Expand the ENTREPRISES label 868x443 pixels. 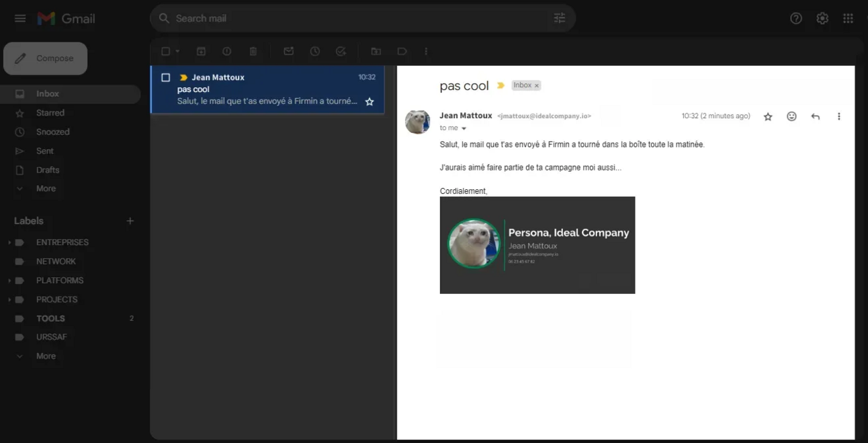coord(9,242)
